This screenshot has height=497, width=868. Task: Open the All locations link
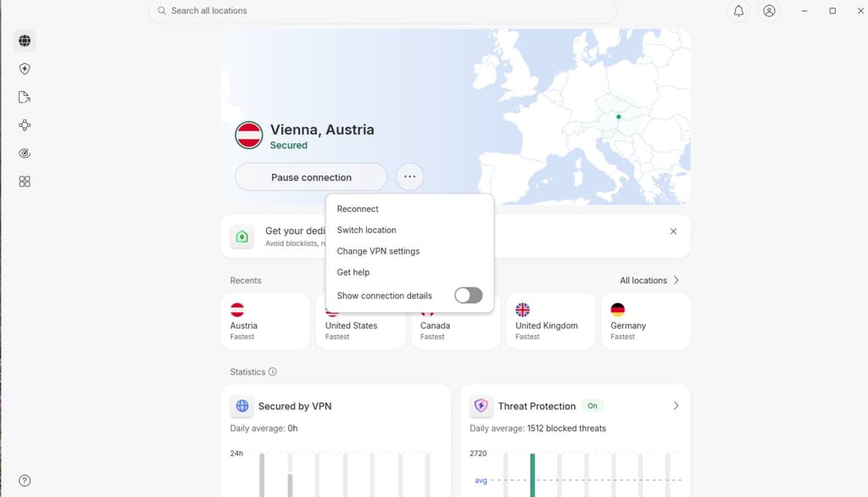tap(649, 281)
